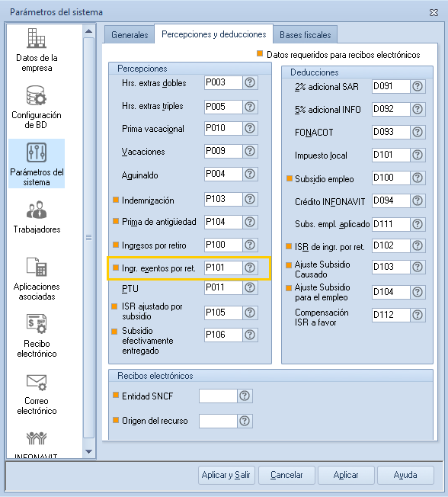448x497 pixels.
Task: Click help icon for Compensación ISR a favor
Action: click(418, 315)
